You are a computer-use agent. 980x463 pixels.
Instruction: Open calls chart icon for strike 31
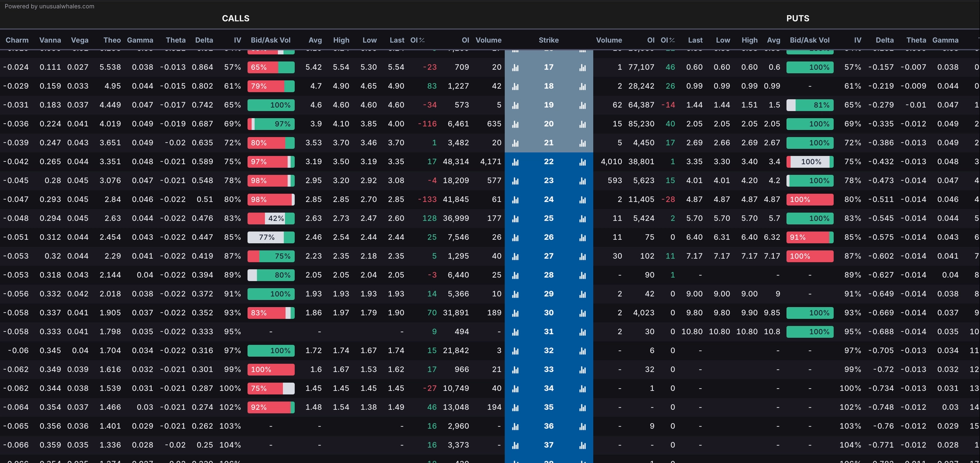click(515, 332)
